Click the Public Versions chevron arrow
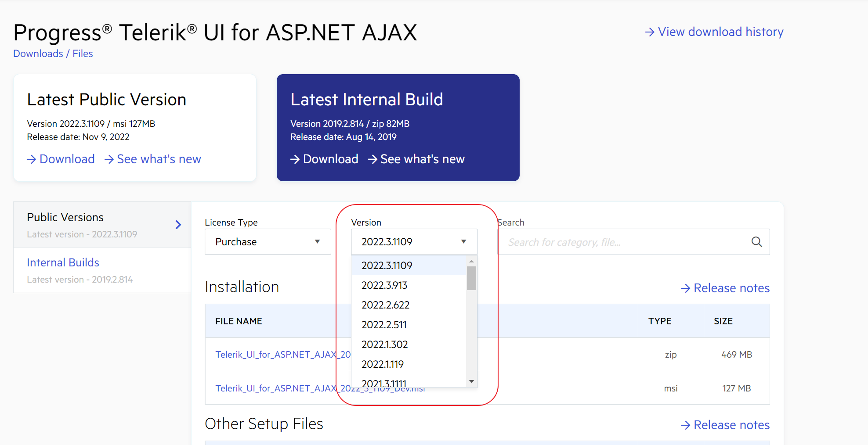 click(178, 225)
